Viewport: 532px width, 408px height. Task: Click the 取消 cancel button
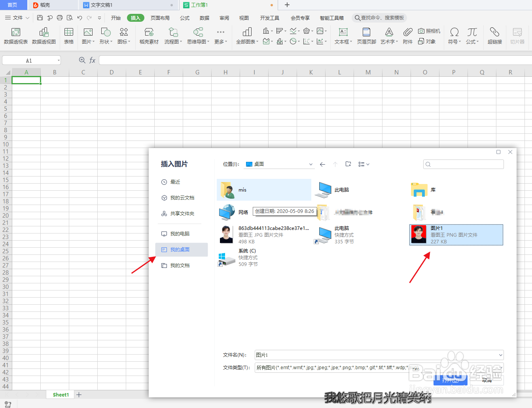487,380
